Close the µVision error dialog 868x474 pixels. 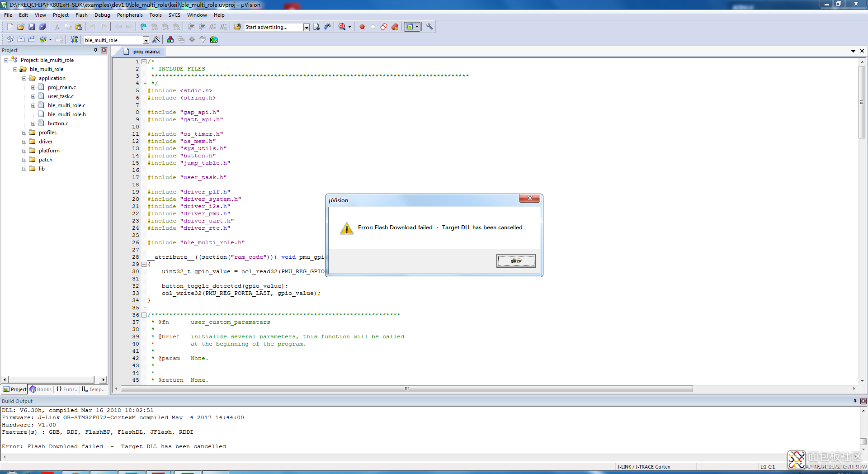[x=530, y=199]
